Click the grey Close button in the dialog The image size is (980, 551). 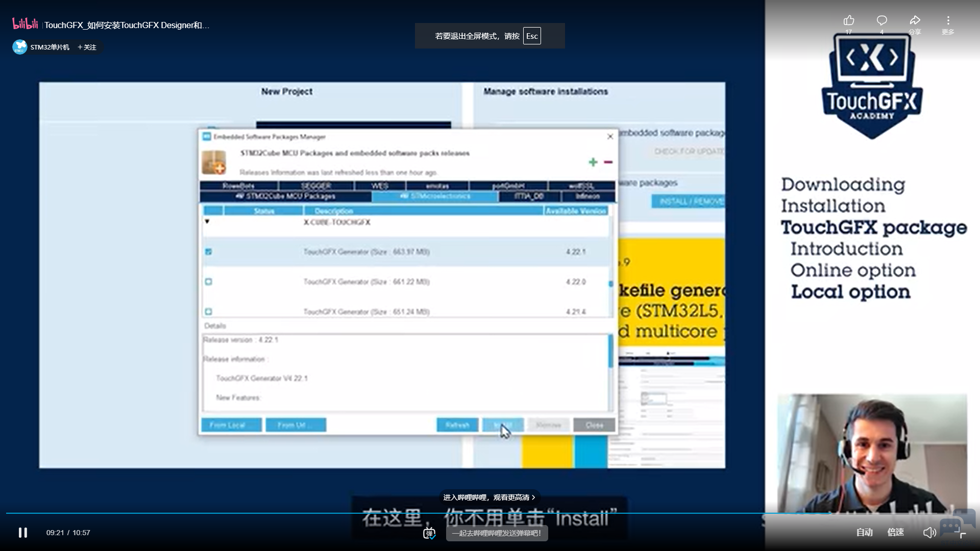tap(594, 425)
